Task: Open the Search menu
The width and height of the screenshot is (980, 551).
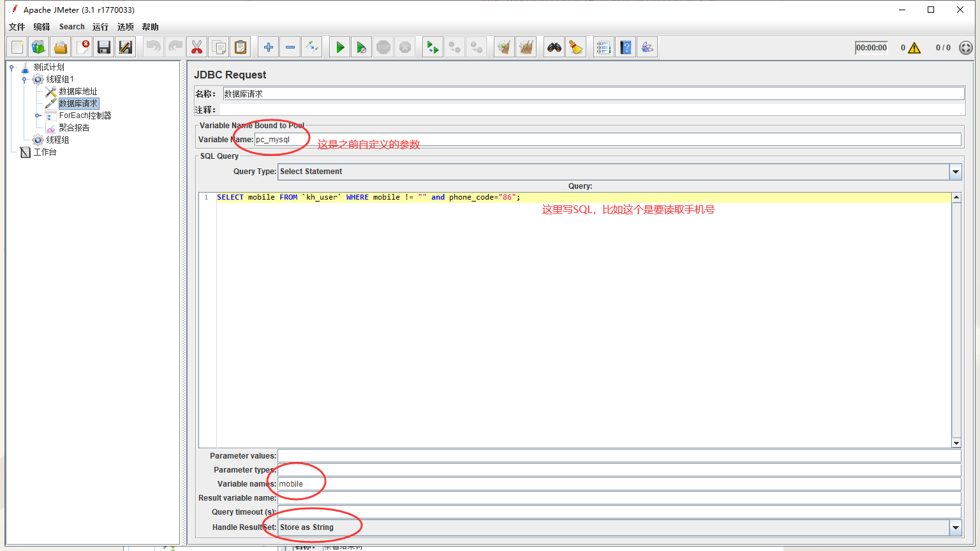Action: (71, 27)
